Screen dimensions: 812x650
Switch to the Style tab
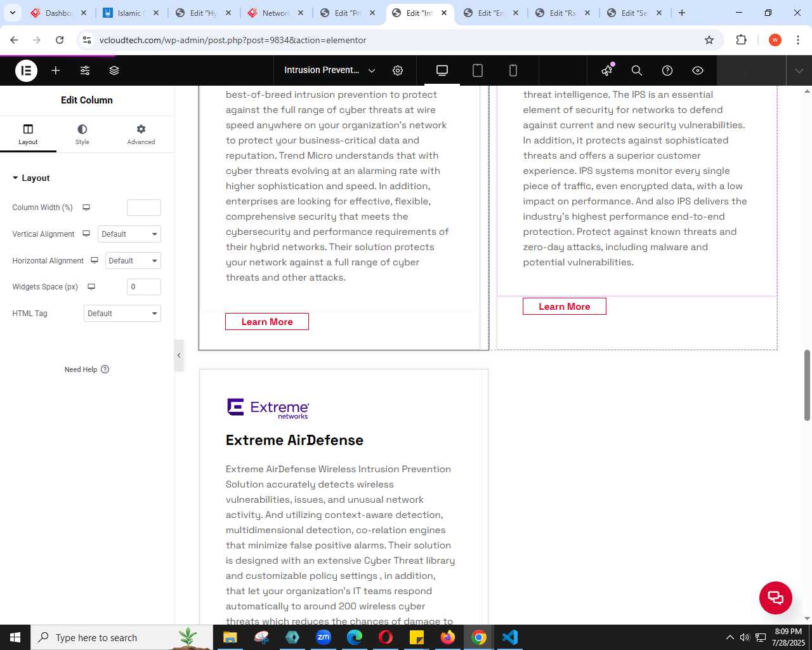point(82,134)
